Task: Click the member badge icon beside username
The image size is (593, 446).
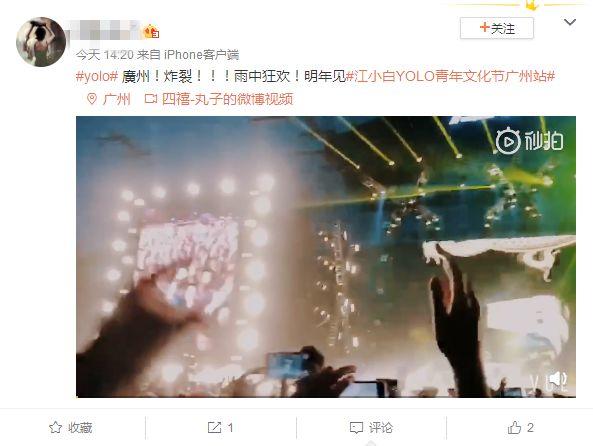Action: [152, 31]
